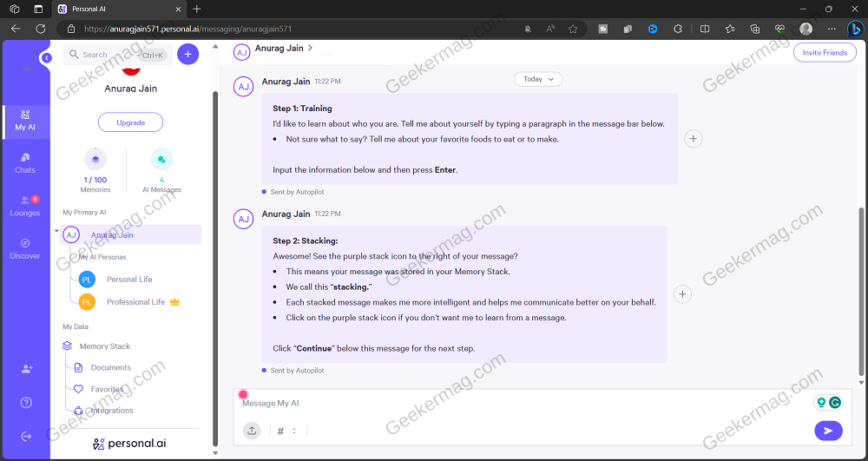Click the hashtag icon in message bar
The image size is (868, 461).
(280, 431)
